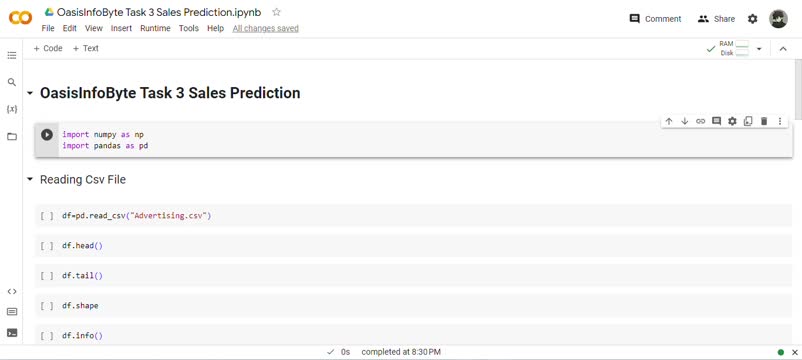Add a new Code cell
Viewport: 802px width, 360px height.
click(48, 48)
